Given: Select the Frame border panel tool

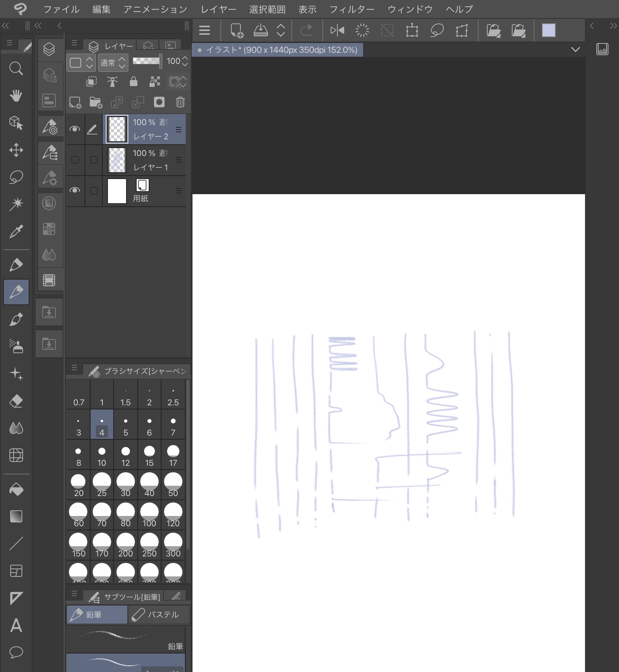Looking at the screenshot, I should tap(16, 571).
